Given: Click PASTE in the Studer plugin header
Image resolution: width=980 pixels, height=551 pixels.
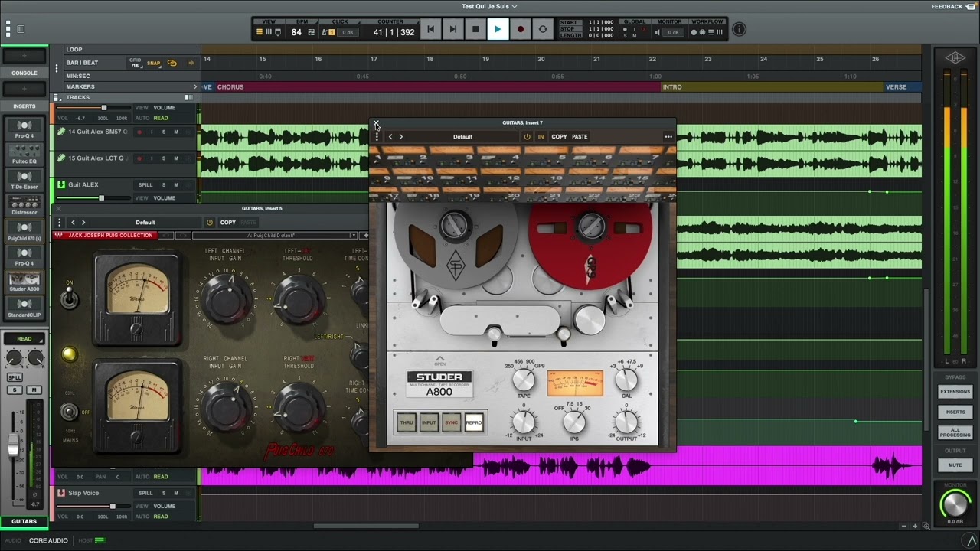Looking at the screenshot, I should click(580, 137).
